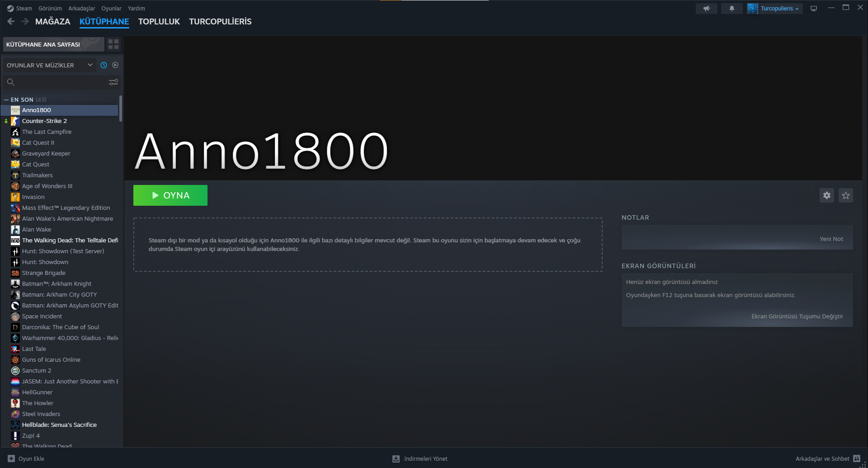
Task: Click Ekran Görüntüsü Tuşumu Değiştir link
Action: tap(797, 316)
